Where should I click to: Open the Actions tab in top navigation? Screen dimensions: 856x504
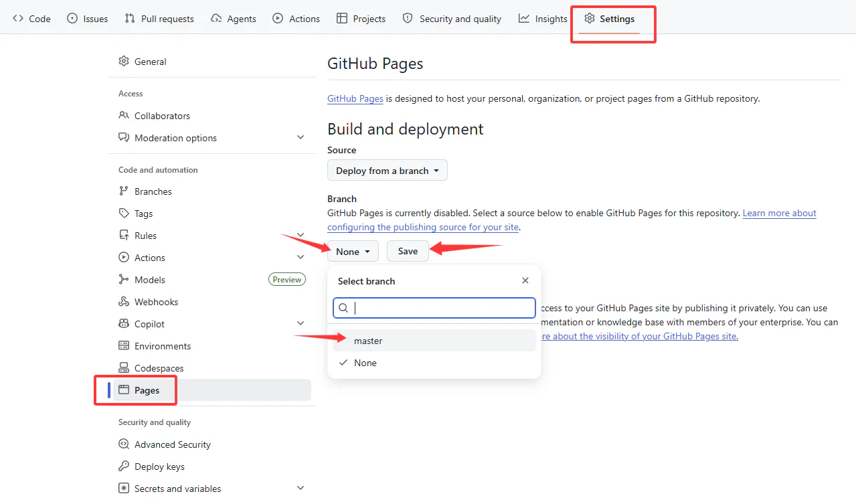click(296, 19)
